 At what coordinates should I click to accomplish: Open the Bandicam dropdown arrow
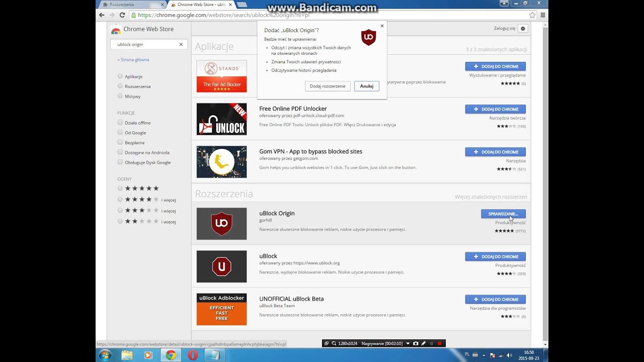(408, 343)
